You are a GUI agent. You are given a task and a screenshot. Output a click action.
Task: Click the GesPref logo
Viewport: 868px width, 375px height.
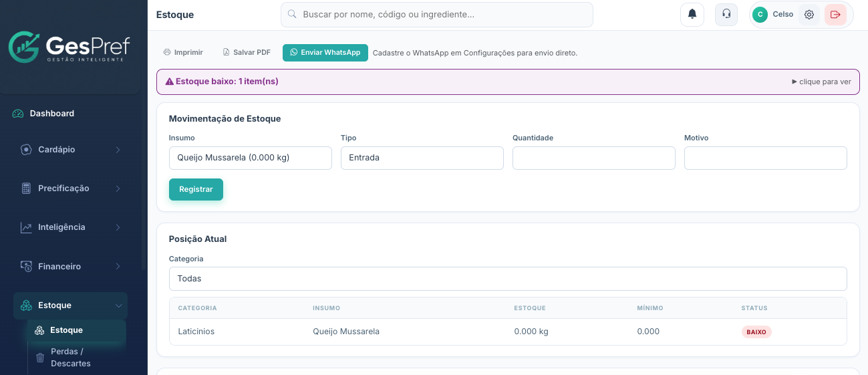click(69, 47)
